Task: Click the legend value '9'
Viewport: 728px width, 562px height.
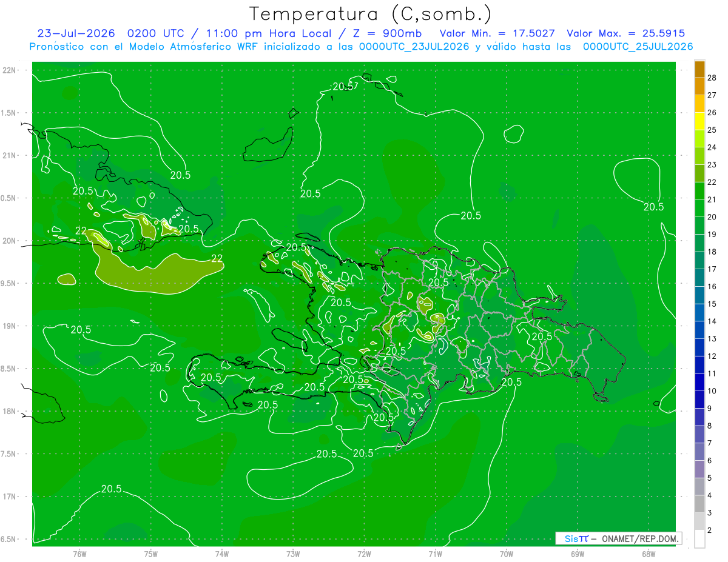Action: point(709,409)
